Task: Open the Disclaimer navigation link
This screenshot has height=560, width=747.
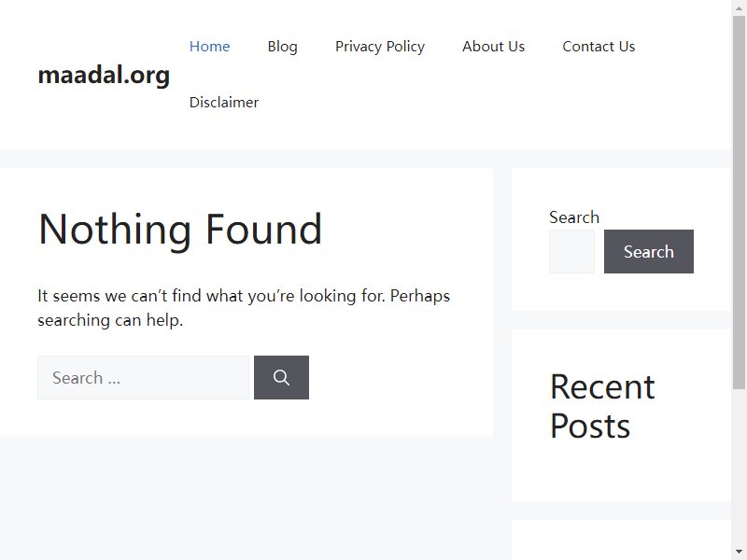Action: pyautogui.click(x=224, y=102)
